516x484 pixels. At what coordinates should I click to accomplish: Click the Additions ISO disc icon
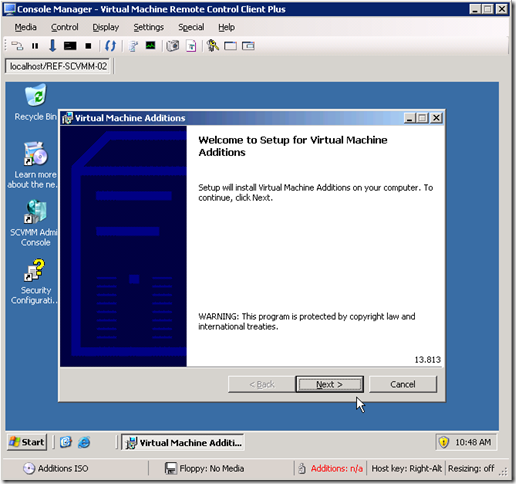(29, 468)
